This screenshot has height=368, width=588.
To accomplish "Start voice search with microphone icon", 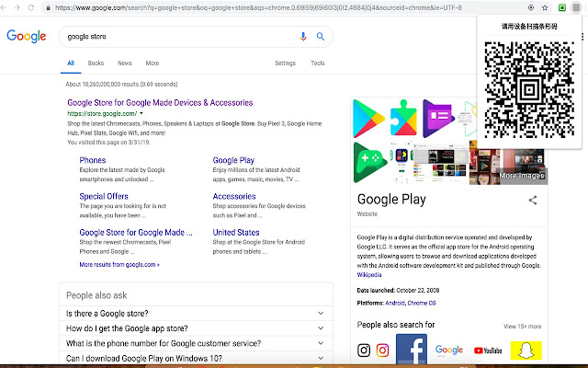I will coord(303,37).
